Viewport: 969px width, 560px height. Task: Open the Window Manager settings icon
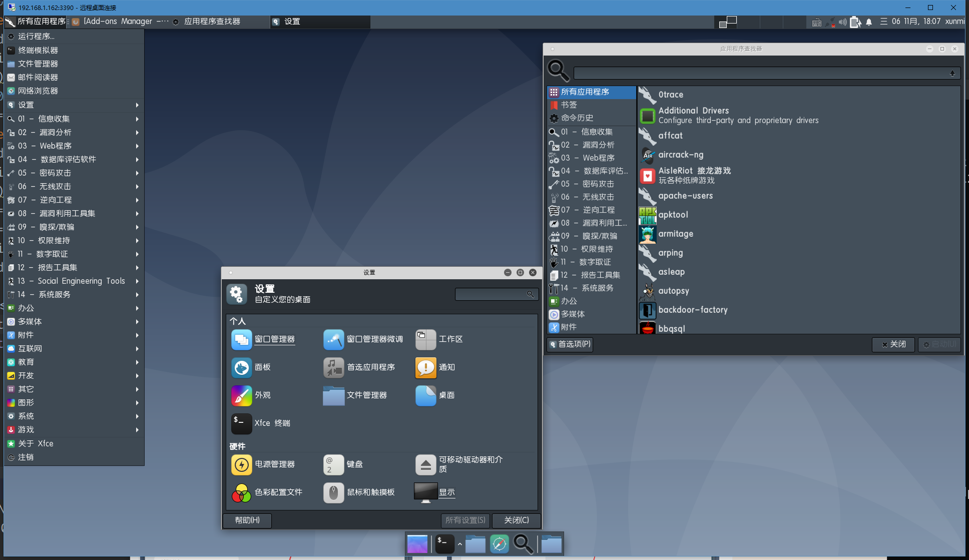[x=241, y=340]
